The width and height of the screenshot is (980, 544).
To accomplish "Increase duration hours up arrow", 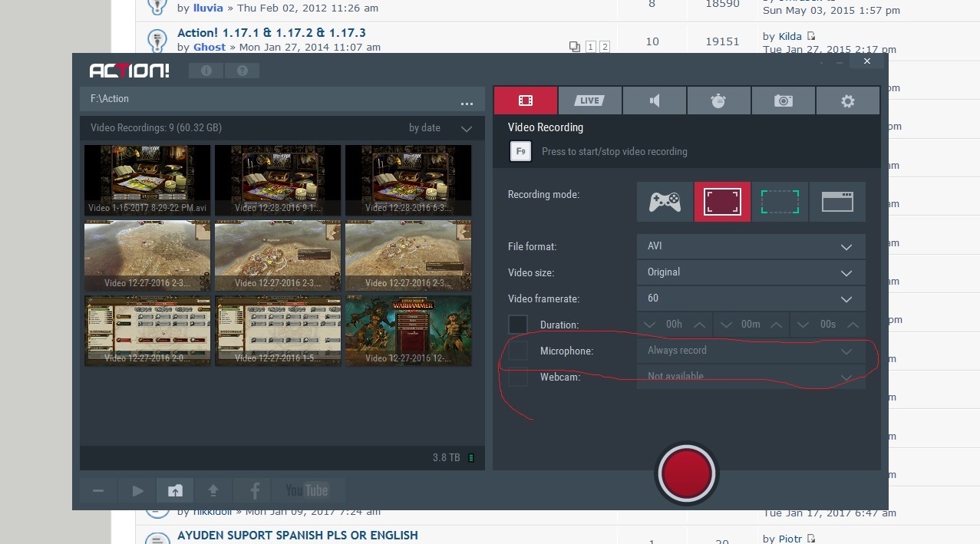I will [699, 325].
